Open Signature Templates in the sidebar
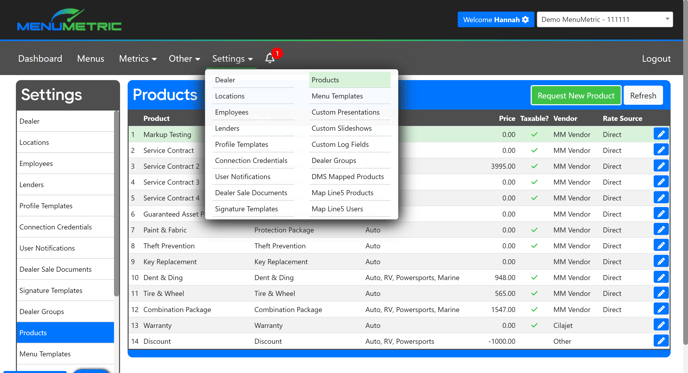This screenshot has height=373, width=688. [x=65, y=291]
